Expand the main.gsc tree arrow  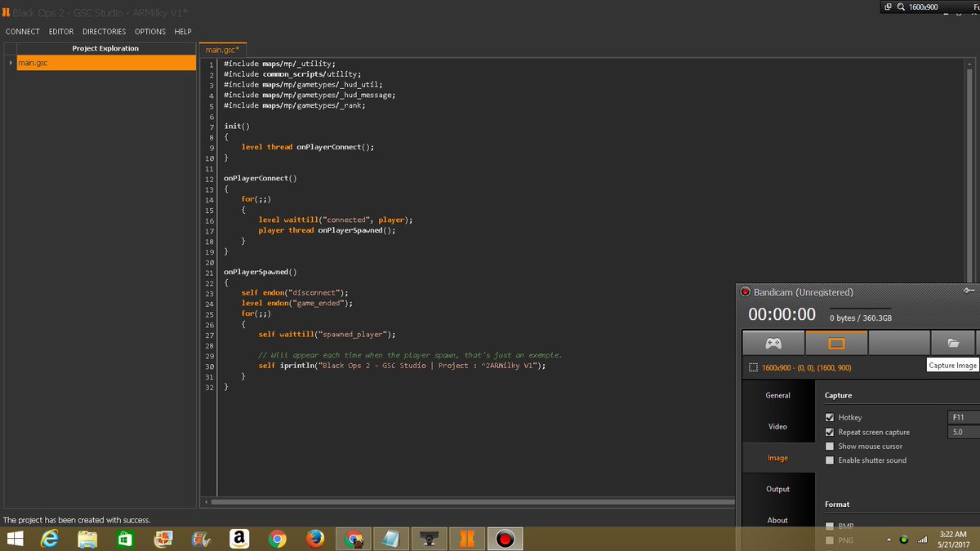point(9,63)
